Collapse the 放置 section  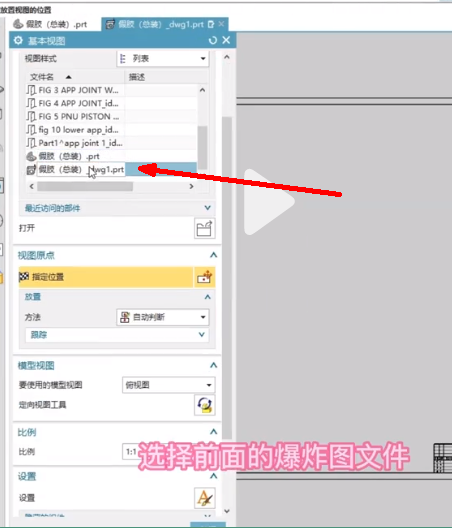[x=208, y=297]
